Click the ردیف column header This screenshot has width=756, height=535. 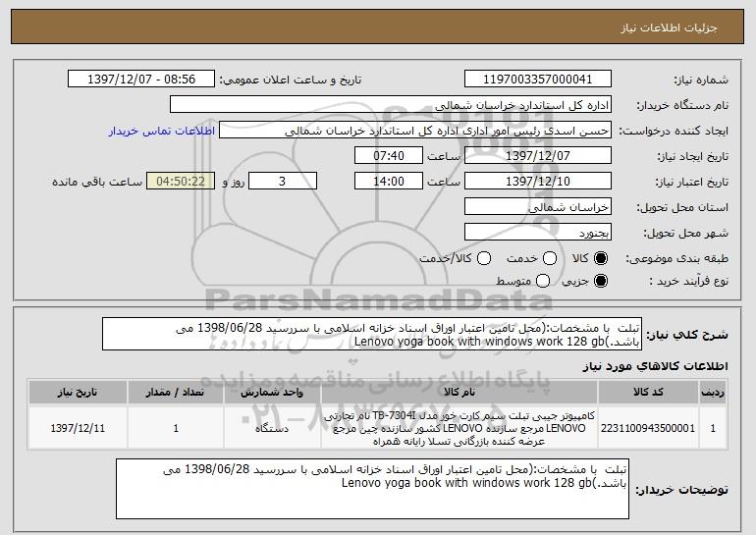click(x=713, y=393)
